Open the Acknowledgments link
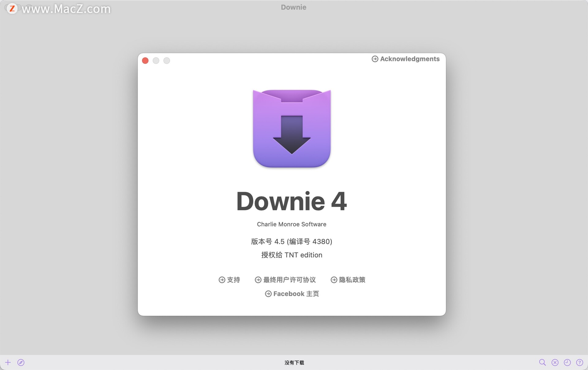The width and height of the screenshot is (588, 370). 405,59
